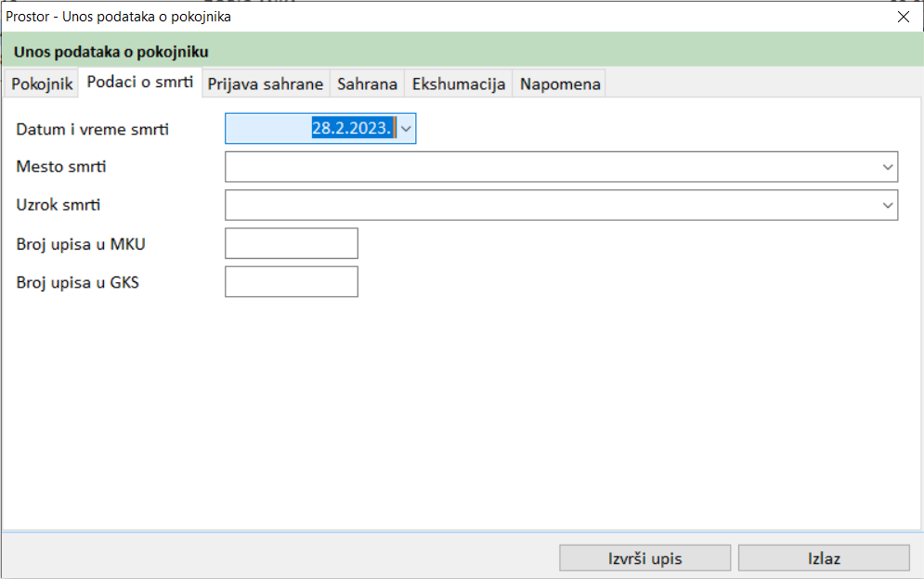Focus the Broj upisa u MKU field

(292, 243)
